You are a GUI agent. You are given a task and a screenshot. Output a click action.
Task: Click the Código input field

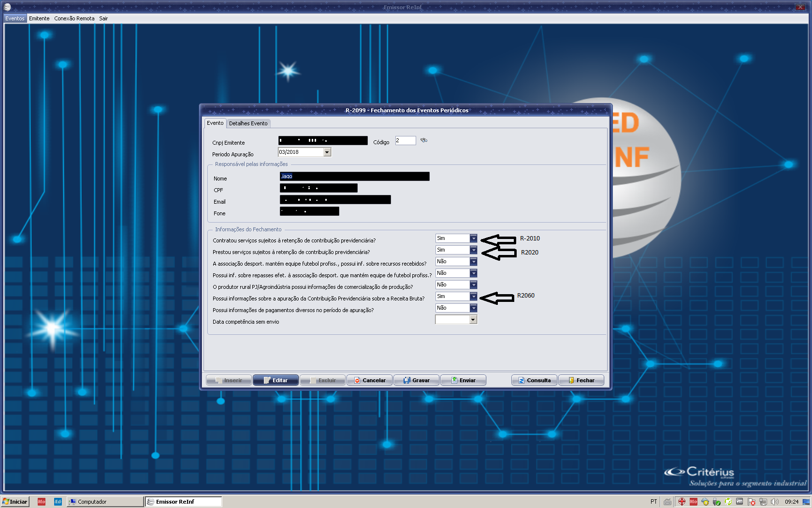(406, 140)
